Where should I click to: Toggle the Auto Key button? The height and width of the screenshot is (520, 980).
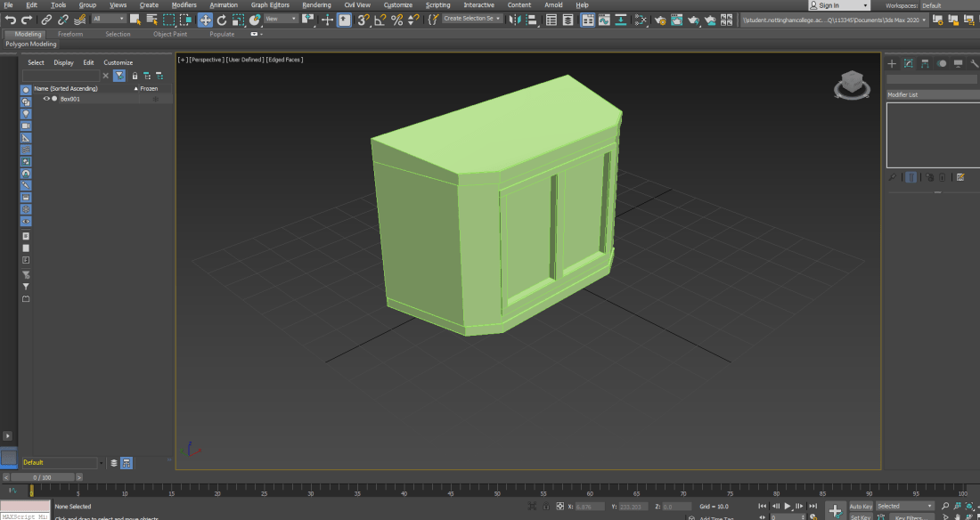coord(861,506)
